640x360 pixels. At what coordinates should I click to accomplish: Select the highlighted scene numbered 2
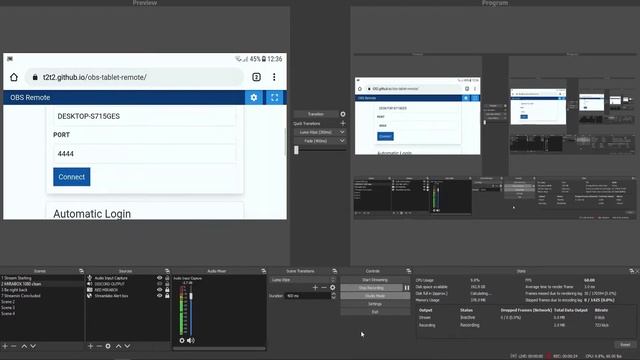pyautogui.click(x=41, y=284)
